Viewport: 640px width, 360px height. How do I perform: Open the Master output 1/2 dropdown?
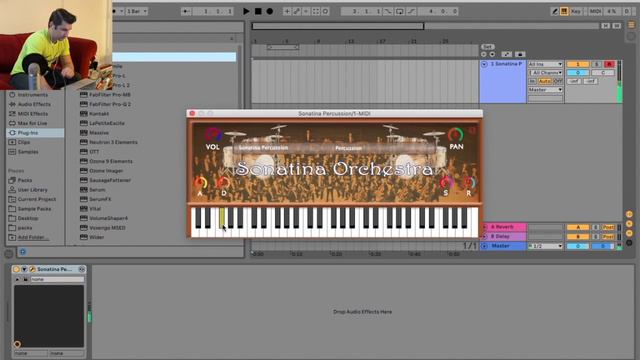pos(545,246)
